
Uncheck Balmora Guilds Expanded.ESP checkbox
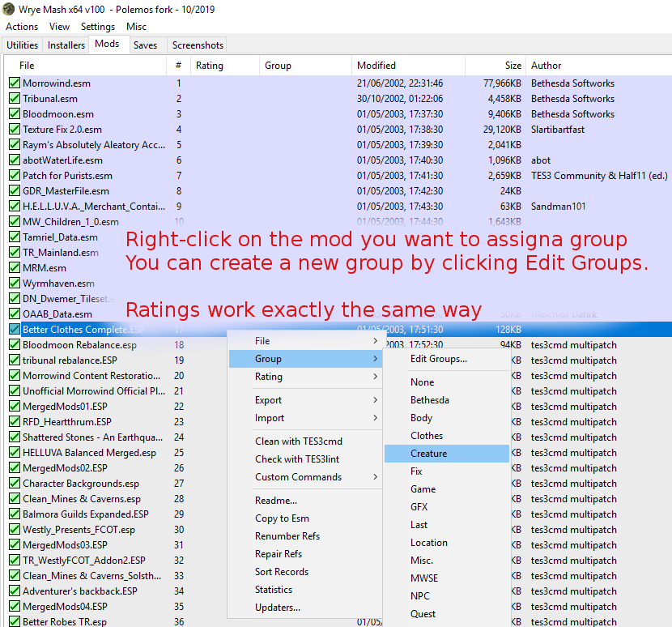(14, 514)
